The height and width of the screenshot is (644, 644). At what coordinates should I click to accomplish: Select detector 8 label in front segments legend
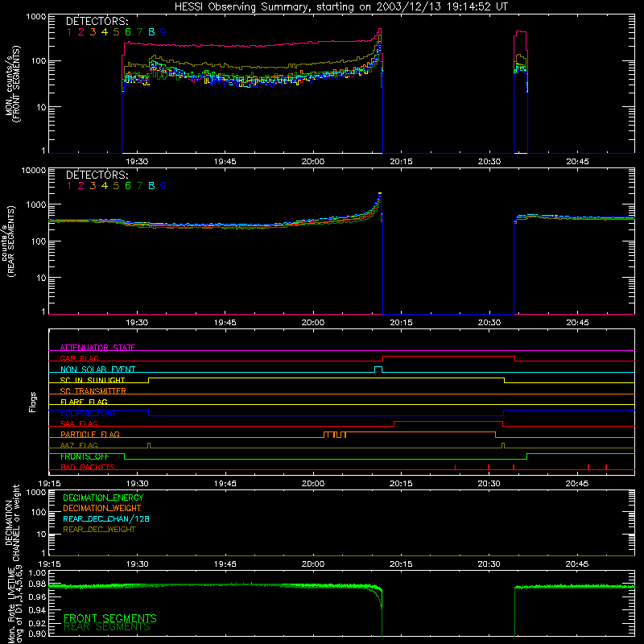(151, 31)
